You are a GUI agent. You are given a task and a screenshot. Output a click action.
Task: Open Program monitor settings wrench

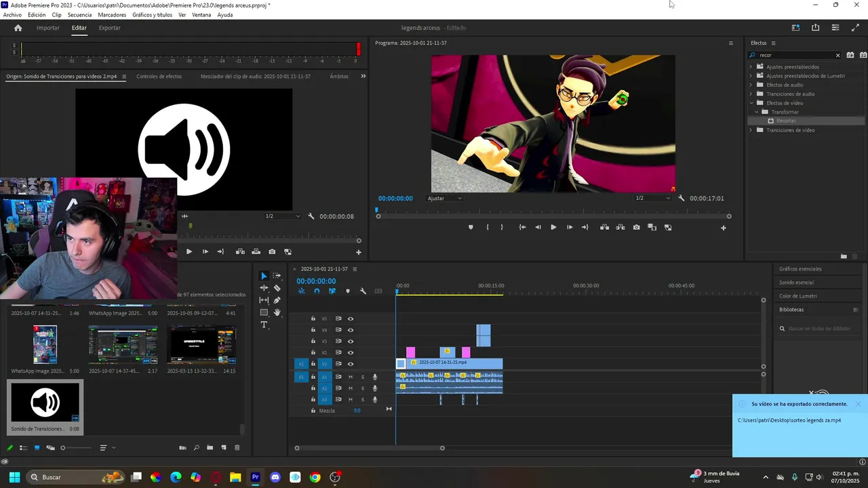681,198
